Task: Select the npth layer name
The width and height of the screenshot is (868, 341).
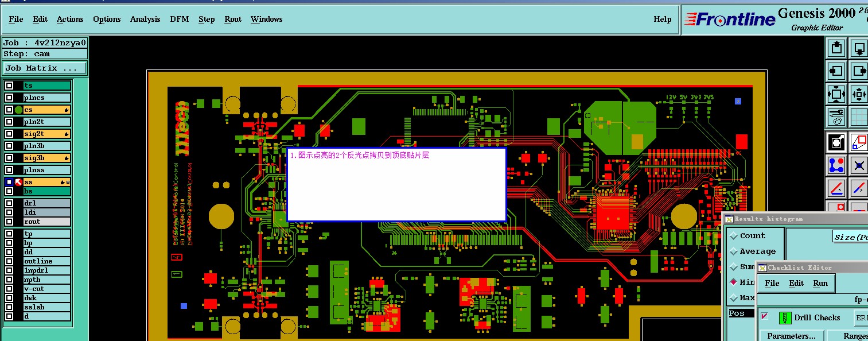Action: click(47, 280)
